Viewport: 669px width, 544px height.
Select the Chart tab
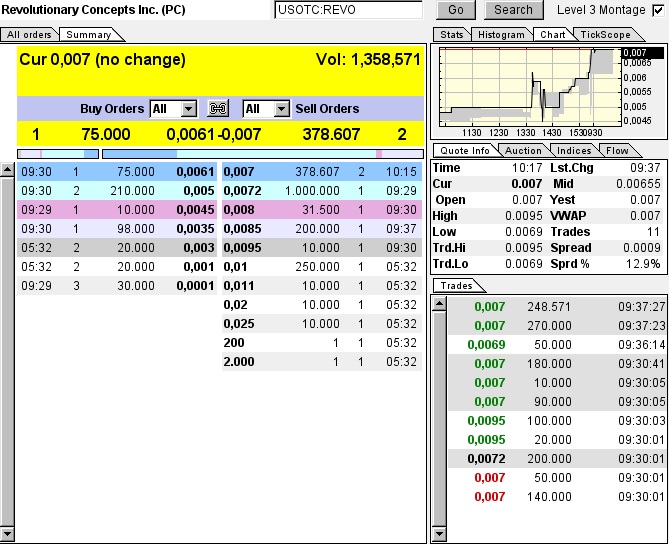click(x=553, y=35)
